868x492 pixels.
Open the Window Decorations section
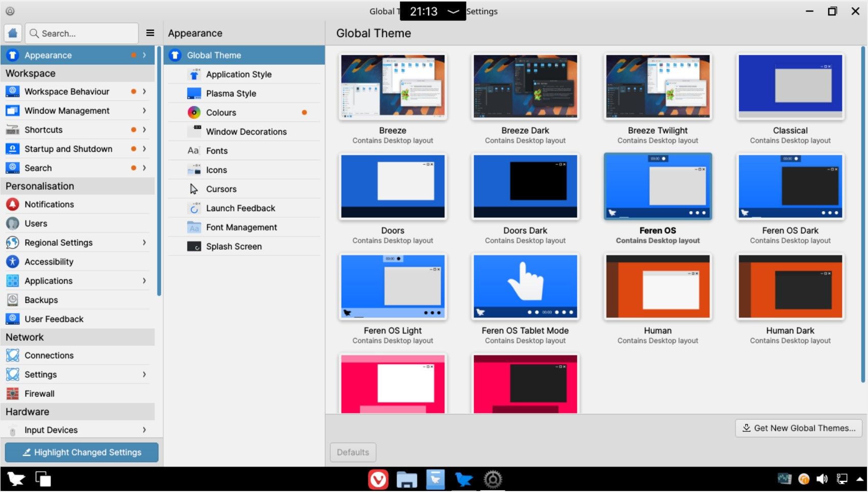click(x=246, y=132)
